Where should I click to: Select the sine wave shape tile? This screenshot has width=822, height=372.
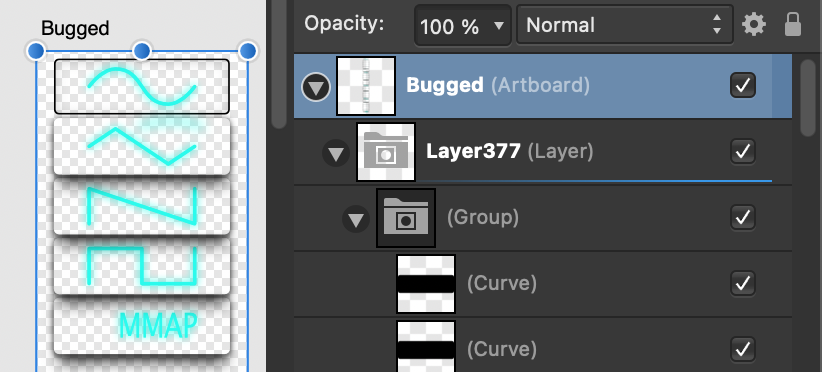tap(142, 86)
